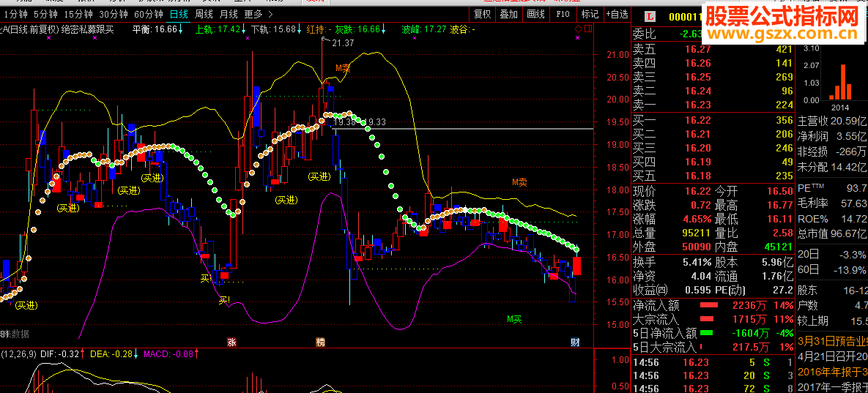Viewport: 868px width, 393px height.
Task: Click the orange M卖 signal near peak
Action: tap(343, 68)
